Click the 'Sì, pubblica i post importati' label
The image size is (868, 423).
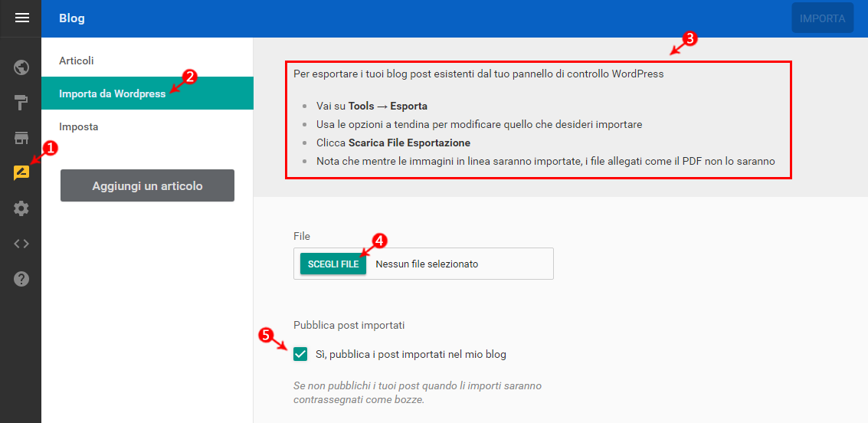[x=411, y=354]
